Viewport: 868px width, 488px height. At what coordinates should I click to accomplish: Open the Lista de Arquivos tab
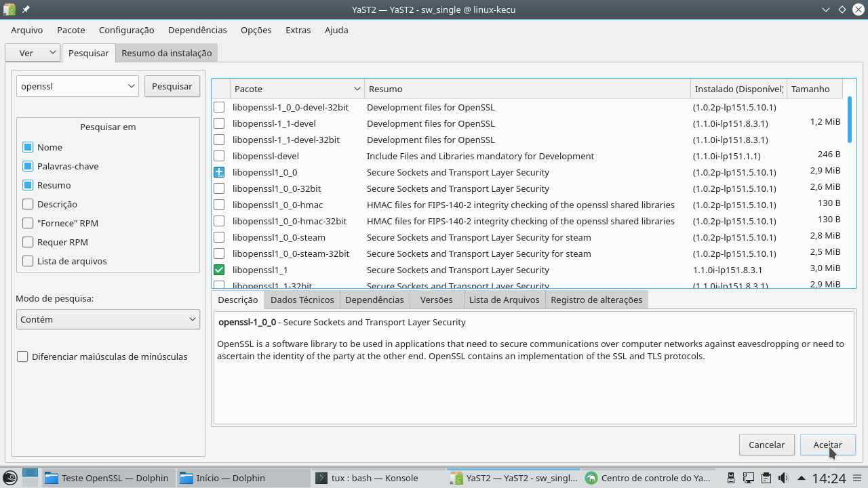click(x=504, y=300)
